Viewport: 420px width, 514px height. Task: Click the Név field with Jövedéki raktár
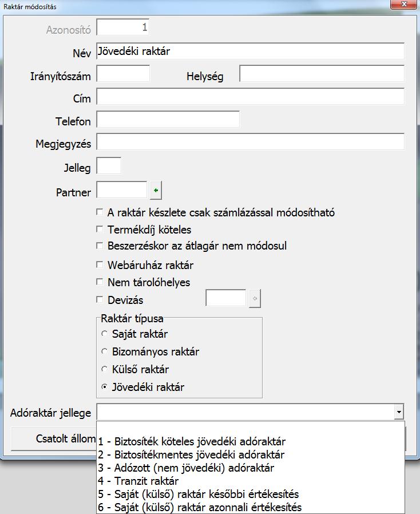(250, 51)
